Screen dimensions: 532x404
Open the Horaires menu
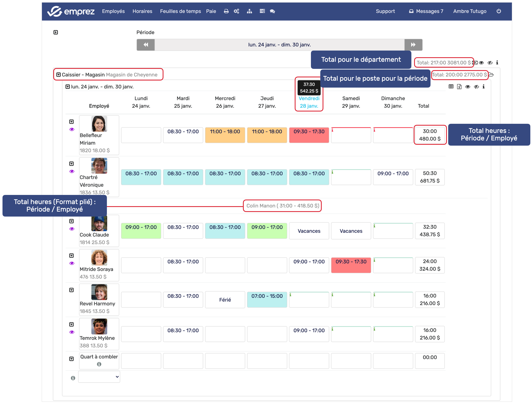click(142, 11)
